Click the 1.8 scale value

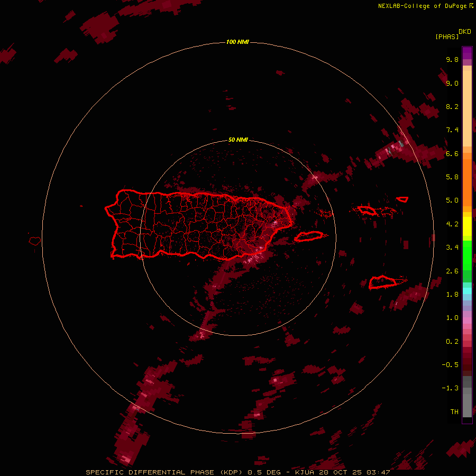point(452,295)
